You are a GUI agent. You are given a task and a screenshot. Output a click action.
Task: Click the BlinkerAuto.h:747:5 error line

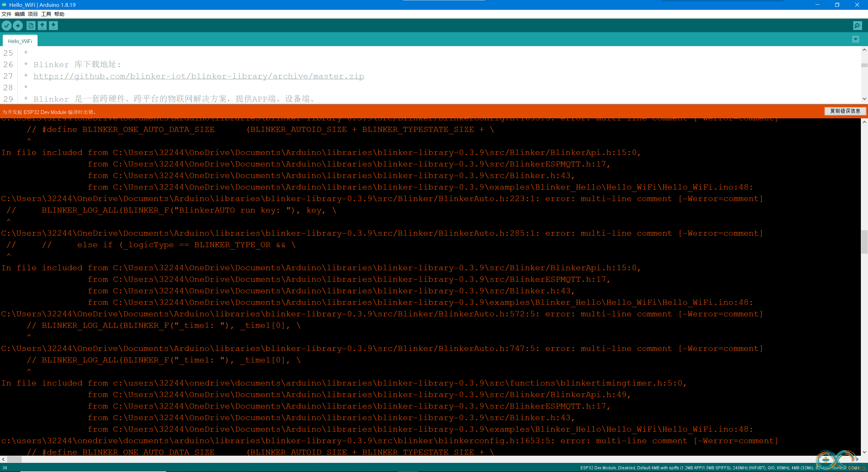(x=382, y=349)
